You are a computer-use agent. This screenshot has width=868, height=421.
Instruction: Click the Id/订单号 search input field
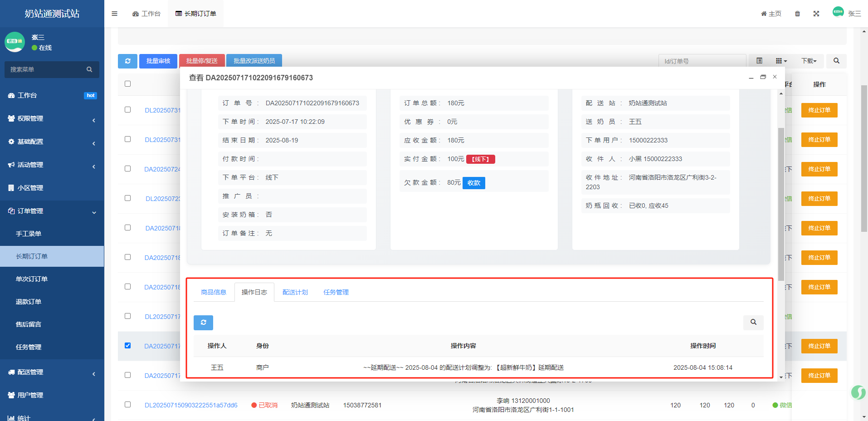click(702, 61)
